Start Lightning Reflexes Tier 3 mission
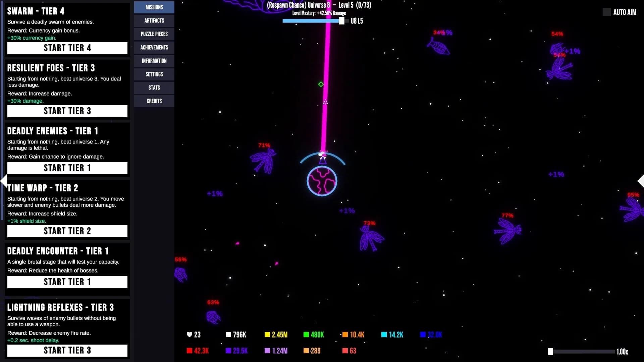 pos(67,350)
